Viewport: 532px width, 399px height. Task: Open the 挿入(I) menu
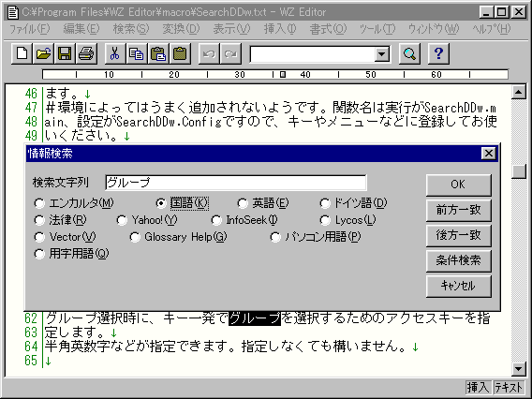point(280,29)
